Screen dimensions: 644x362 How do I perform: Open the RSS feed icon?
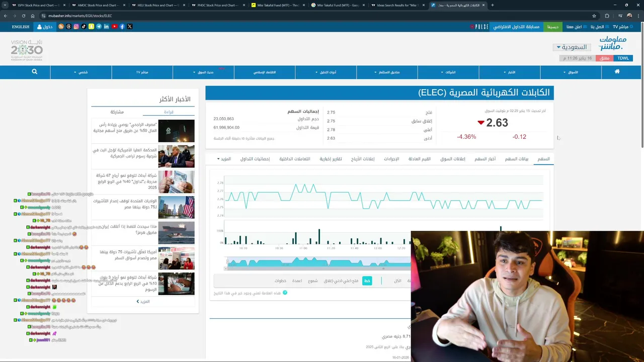pos(61,27)
